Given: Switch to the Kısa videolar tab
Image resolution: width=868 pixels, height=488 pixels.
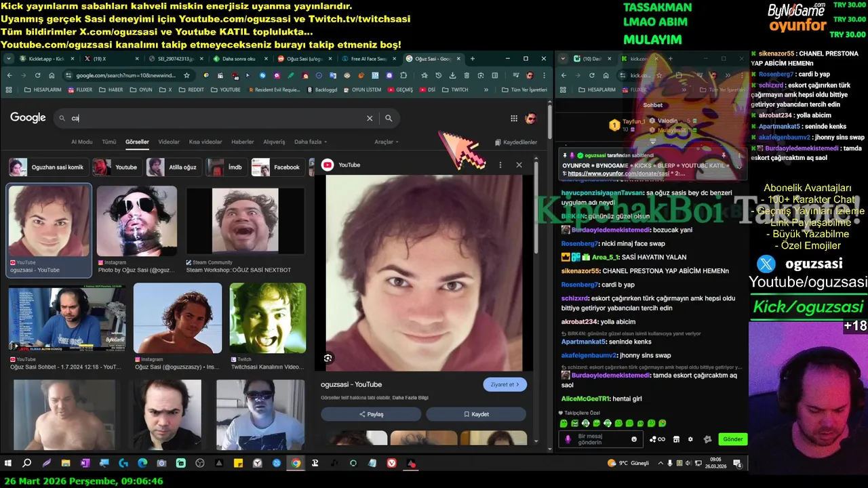Looking at the screenshot, I should pyautogui.click(x=205, y=142).
